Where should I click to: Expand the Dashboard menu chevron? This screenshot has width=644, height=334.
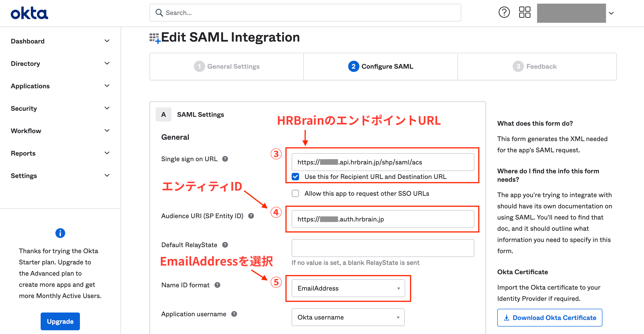pos(107,41)
